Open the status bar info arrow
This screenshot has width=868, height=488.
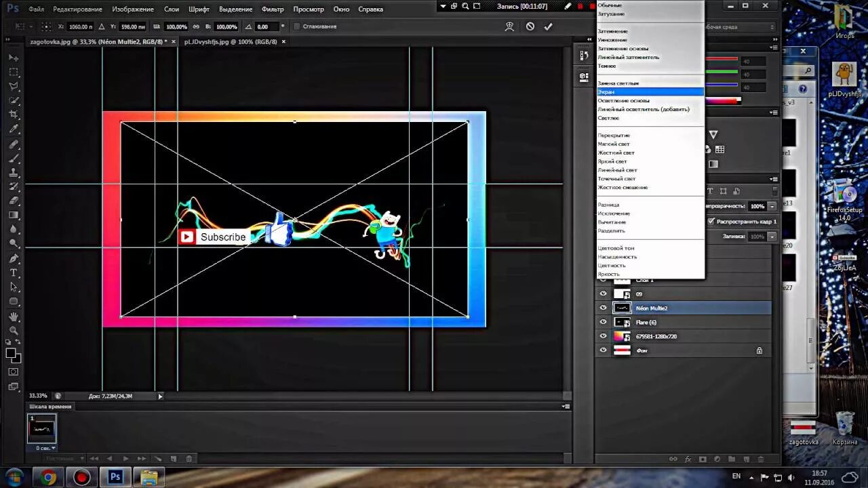click(x=160, y=396)
